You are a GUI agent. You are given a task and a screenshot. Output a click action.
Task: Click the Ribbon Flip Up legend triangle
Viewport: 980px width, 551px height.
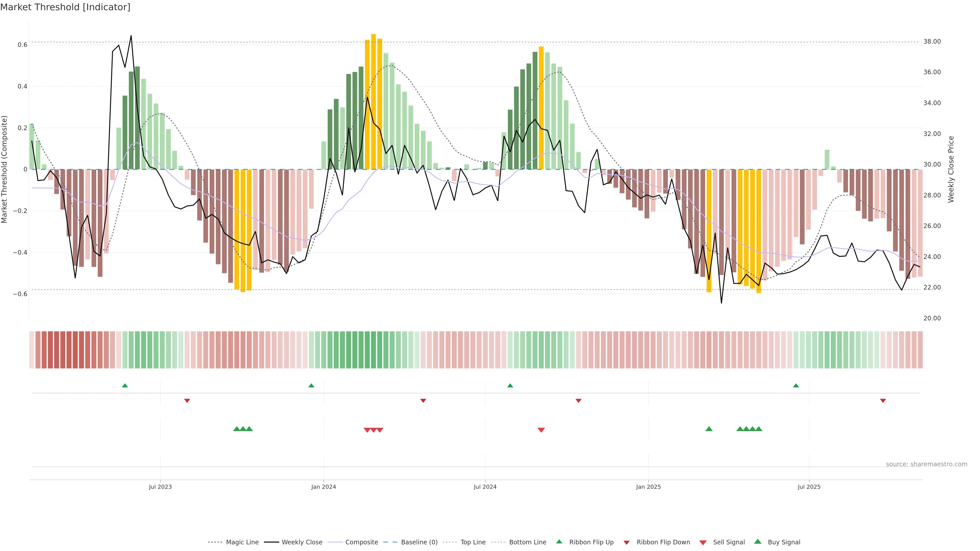coord(559,542)
